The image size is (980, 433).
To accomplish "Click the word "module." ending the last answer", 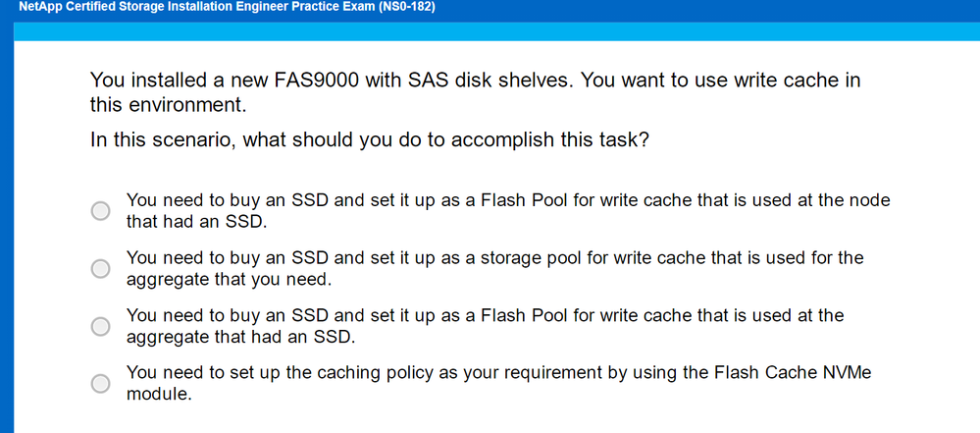I will coord(159,394).
